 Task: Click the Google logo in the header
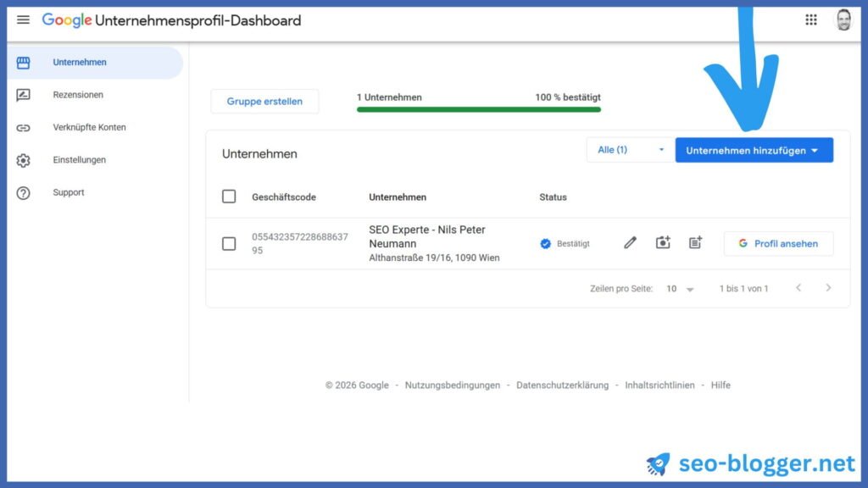pos(66,20)
